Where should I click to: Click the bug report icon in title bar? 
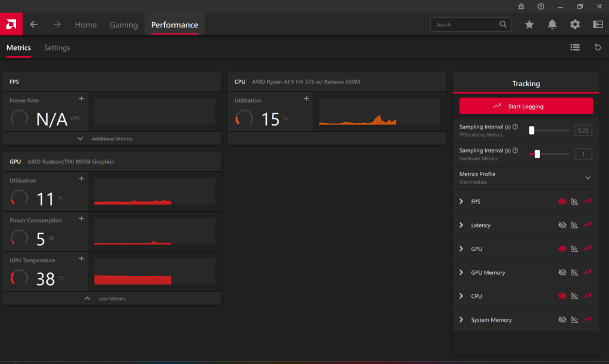click(521, 7)
